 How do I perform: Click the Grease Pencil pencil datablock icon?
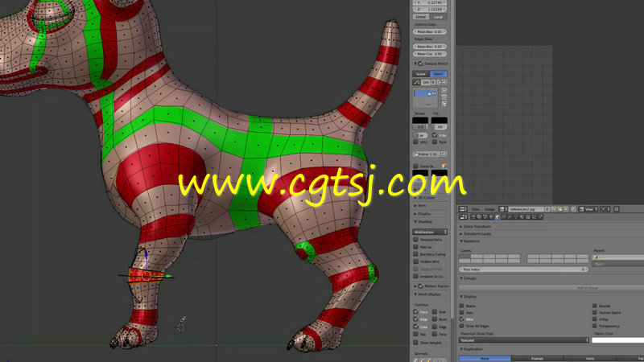416,82
